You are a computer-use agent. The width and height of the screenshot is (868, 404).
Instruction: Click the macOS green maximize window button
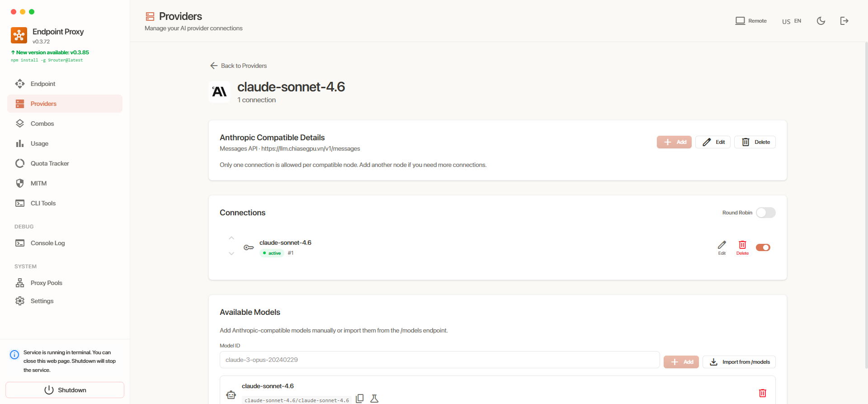pos(32,12)
